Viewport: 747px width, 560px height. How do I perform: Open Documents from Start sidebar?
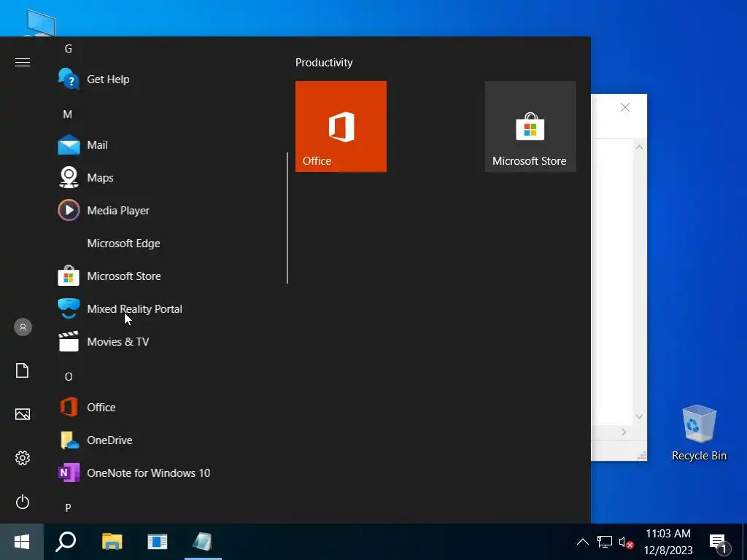[x=23, y=370]
